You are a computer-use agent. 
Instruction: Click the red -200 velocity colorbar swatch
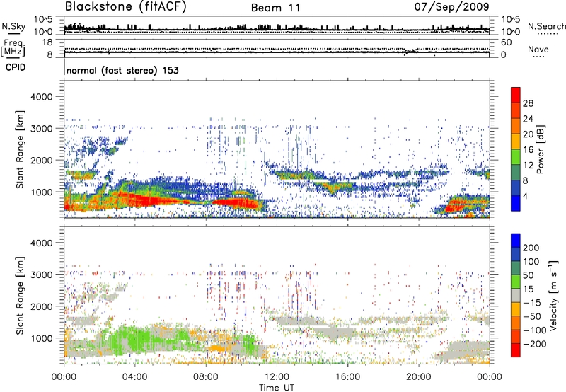click(516, 350)
